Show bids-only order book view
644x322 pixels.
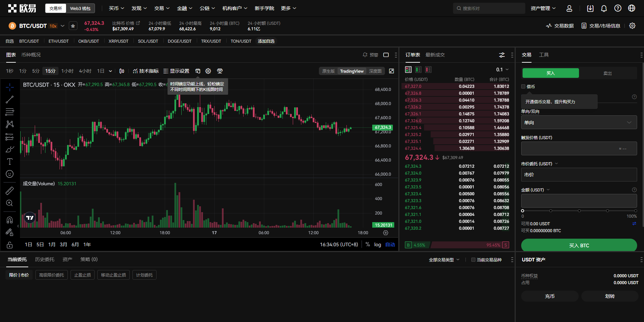(418, 70)
